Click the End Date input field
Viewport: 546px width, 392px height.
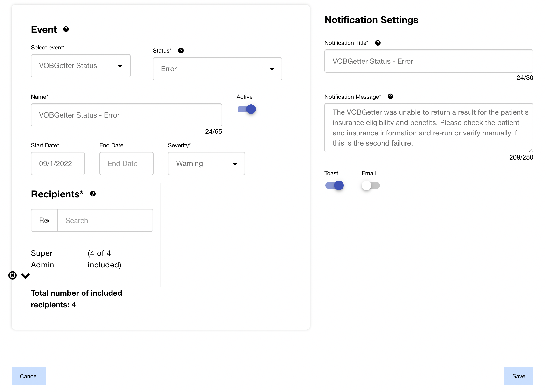click(x=126, y=163)
